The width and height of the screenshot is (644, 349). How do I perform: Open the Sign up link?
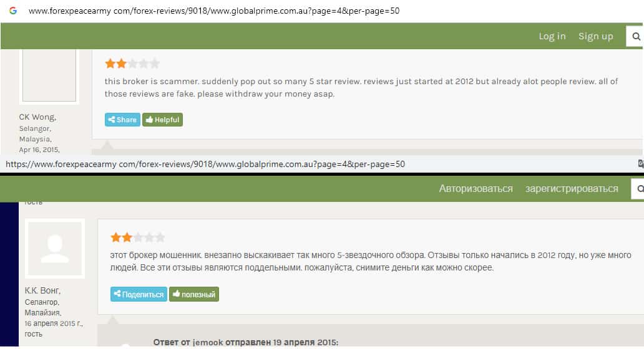(x=595, y=36)
